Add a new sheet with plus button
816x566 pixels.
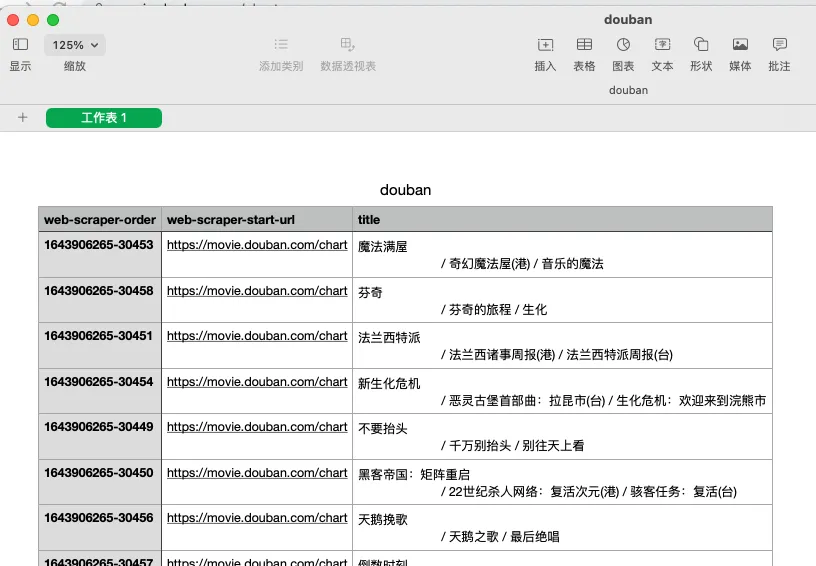(x=22, y=118)
